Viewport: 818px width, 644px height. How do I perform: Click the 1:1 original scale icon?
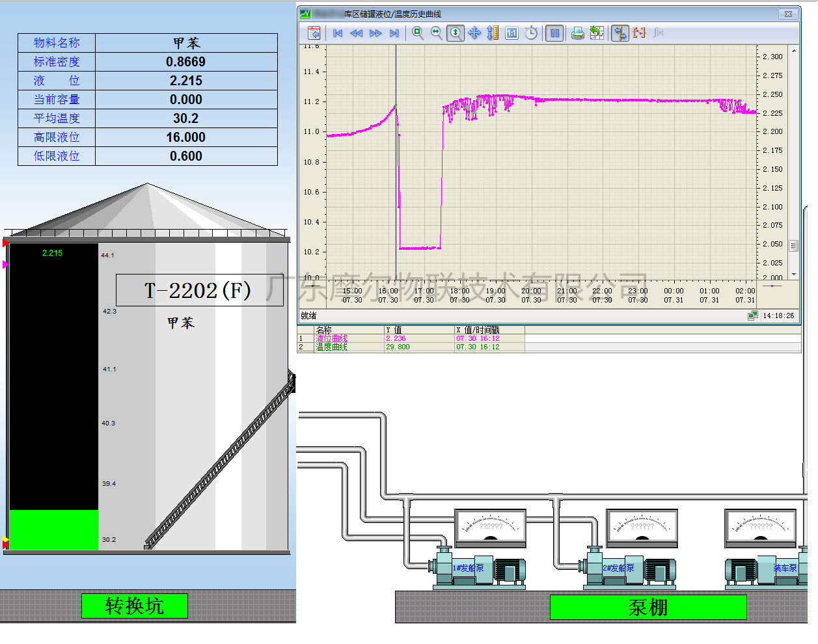coord(512,33)
